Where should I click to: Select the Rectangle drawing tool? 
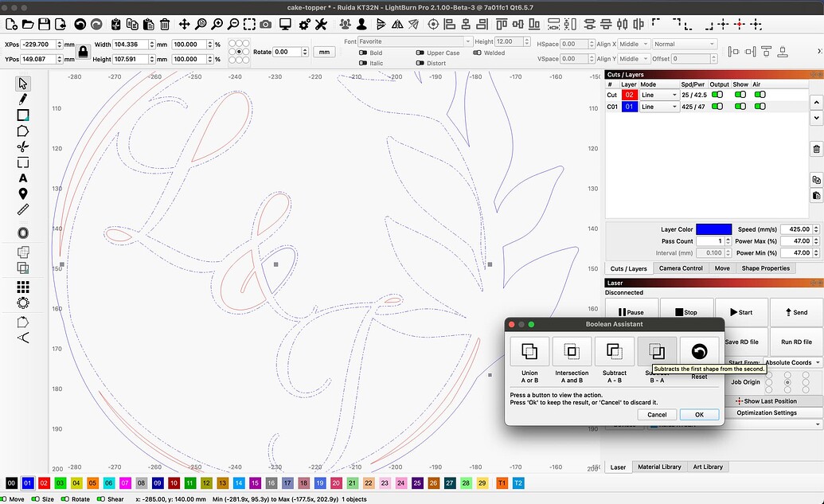pos(22,115)
